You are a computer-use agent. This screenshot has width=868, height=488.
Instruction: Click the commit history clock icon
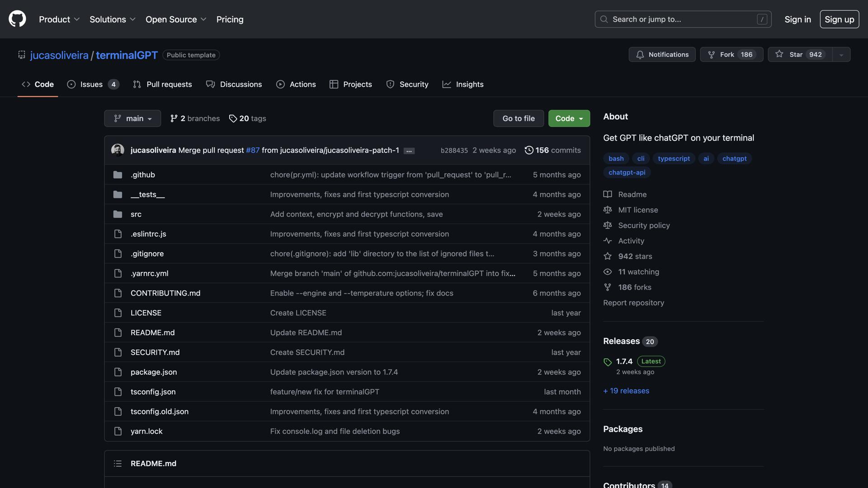(x=529, y=150)
